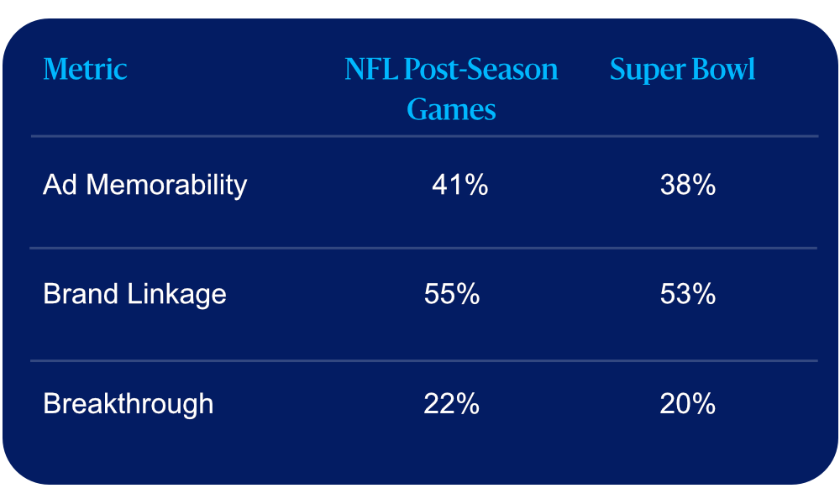Click the word Post-Season in header
The height and width of the screenshot is (504, 840).
click(480, 69)
